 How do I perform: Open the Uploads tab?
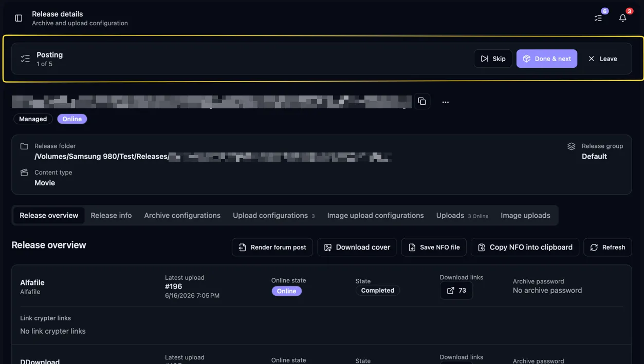pyautogui.click(x=462, y=216)
